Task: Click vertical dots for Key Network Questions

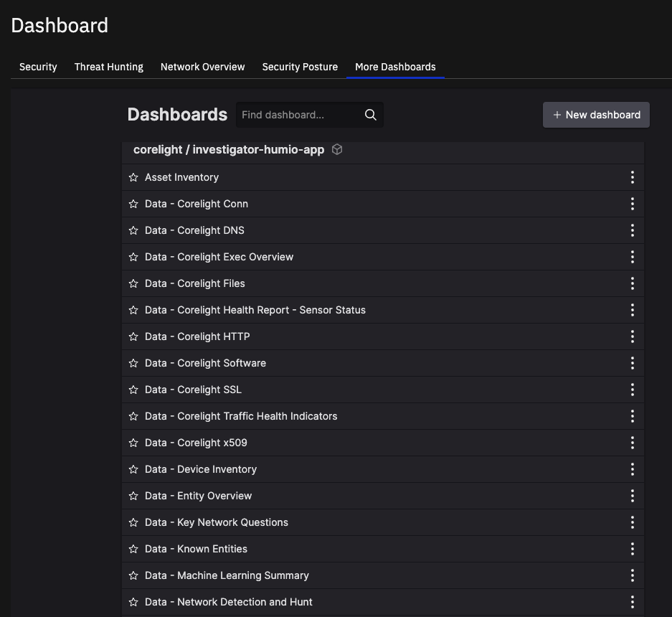Action: click(632, 523)
